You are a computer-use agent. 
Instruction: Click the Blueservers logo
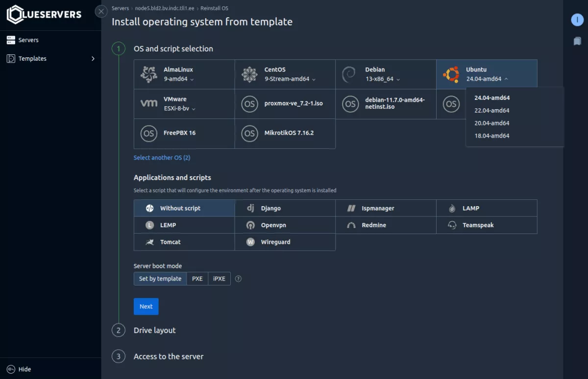click(x=44, y=14)
